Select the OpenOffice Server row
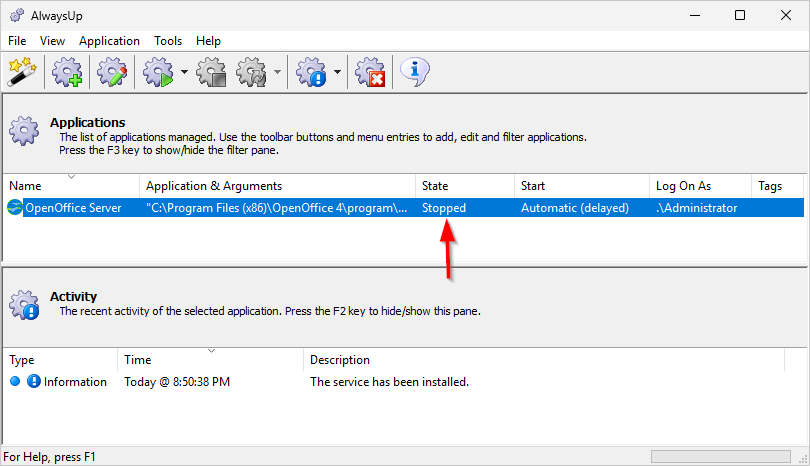The width and height of the screenshot is (810, 466). [405, 208]
